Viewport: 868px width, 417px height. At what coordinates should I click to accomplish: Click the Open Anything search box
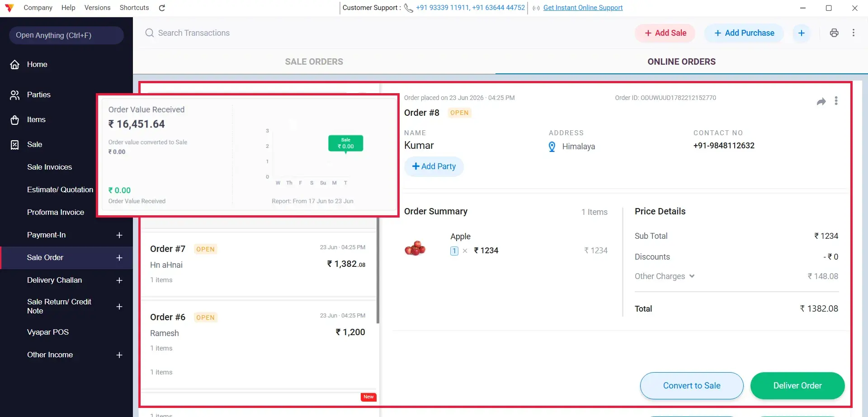click(x=66, y=35)
